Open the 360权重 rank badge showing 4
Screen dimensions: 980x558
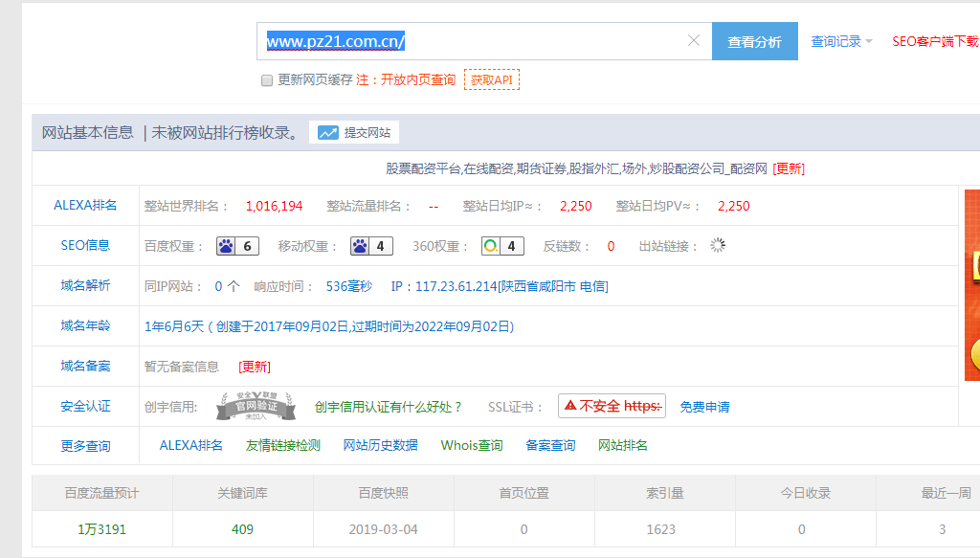(501, 245)
